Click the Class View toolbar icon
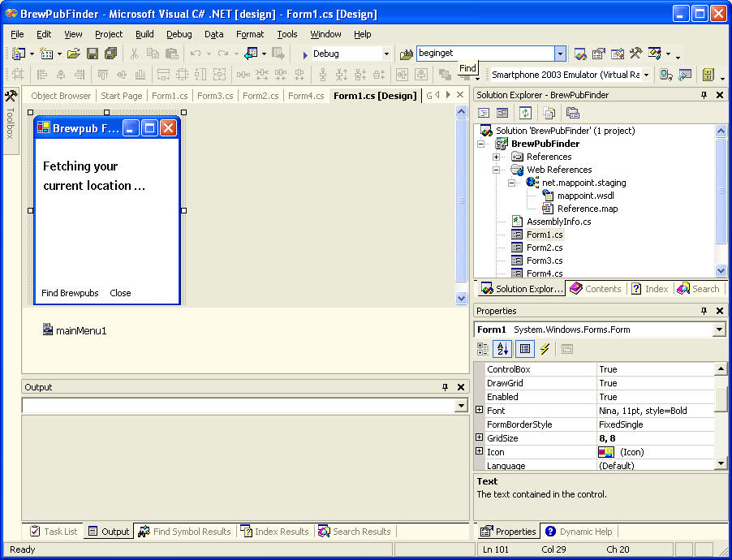732x560 pixels. [x=655, y=54]
